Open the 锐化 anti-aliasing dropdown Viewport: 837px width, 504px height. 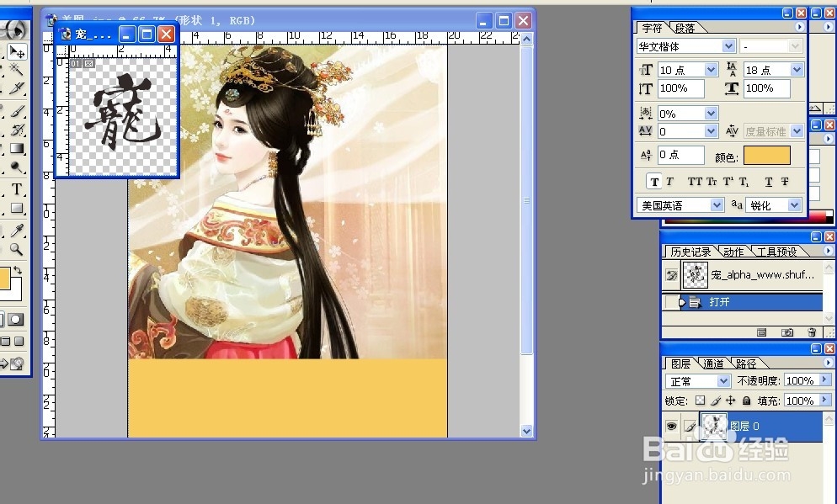[x=794, y=205]
